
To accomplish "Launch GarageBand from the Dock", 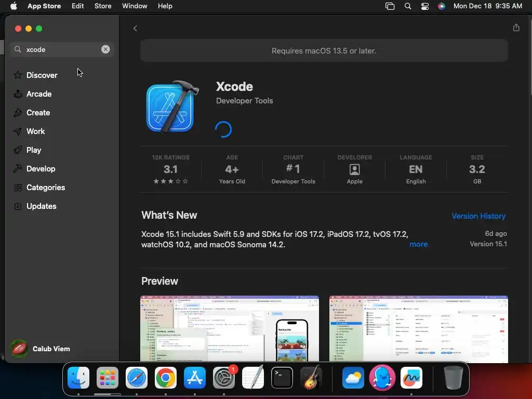I will (x=311, y=378).
